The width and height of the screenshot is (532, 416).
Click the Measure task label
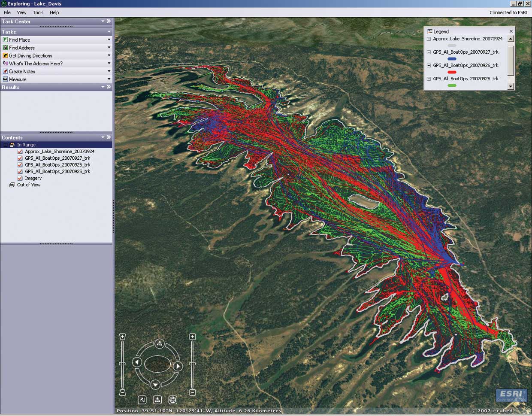18,79
